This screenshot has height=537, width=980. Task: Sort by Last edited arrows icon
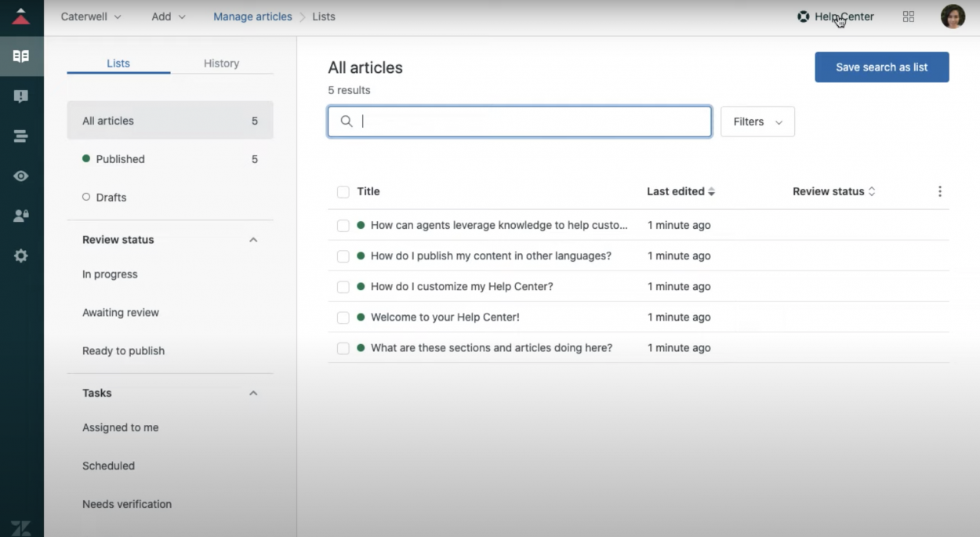click(x=712, y=191)
